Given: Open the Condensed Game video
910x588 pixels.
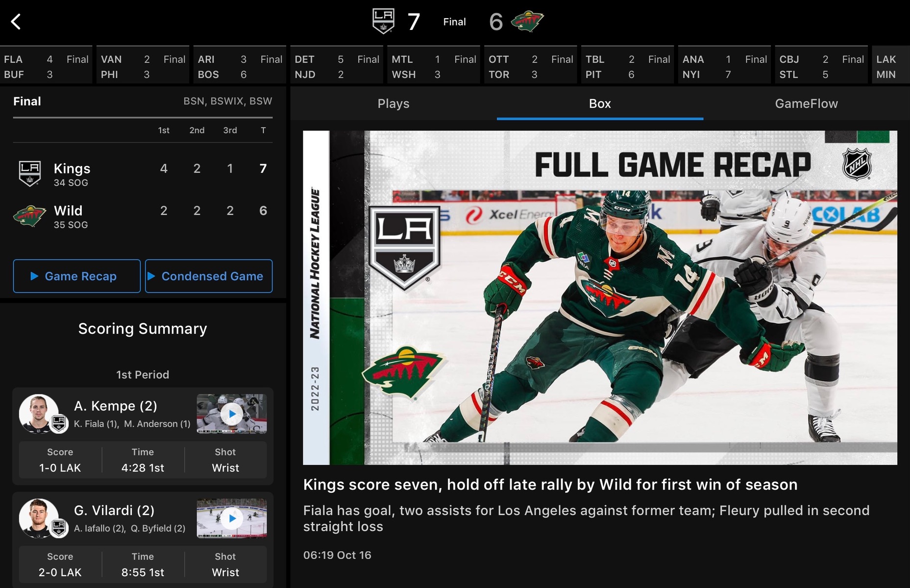Looking at the screenshot, I should tap(209, 276).
